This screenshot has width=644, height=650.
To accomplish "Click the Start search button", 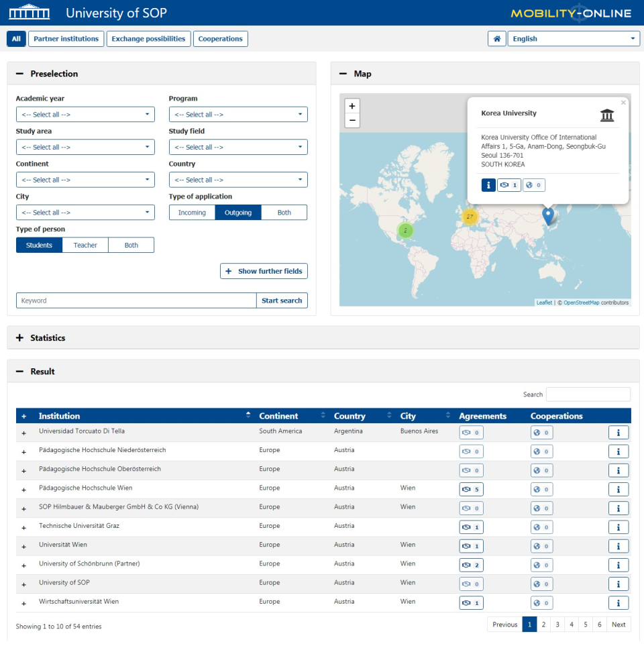I will pyautogui.click(x=282, y=301).
